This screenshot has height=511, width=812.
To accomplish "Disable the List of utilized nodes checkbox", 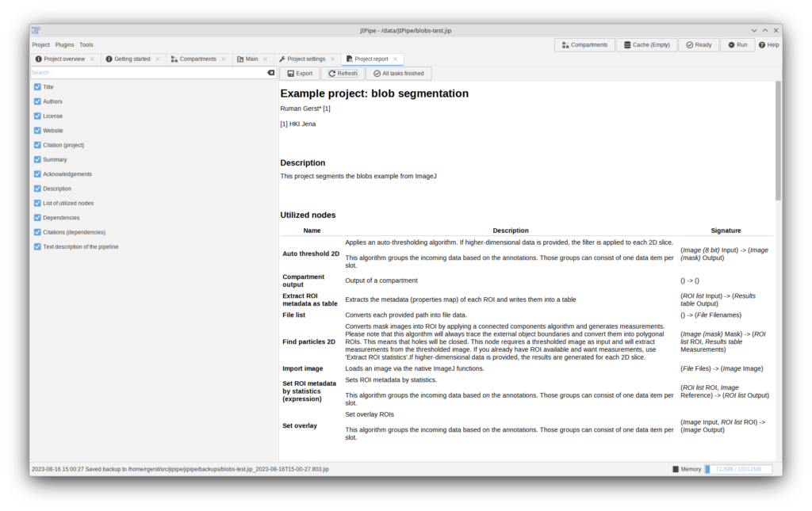I will (x=37, y=203).
